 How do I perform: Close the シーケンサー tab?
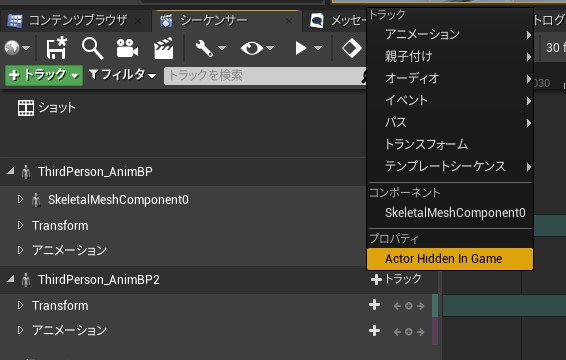click(x=289, y=21)
